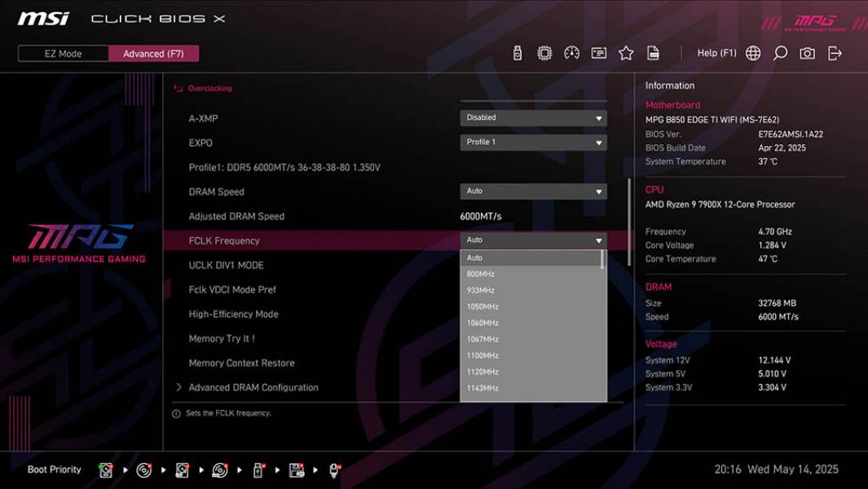
Task: Open M-Flash USB drive icon
Action: click(x=517, y=53)
